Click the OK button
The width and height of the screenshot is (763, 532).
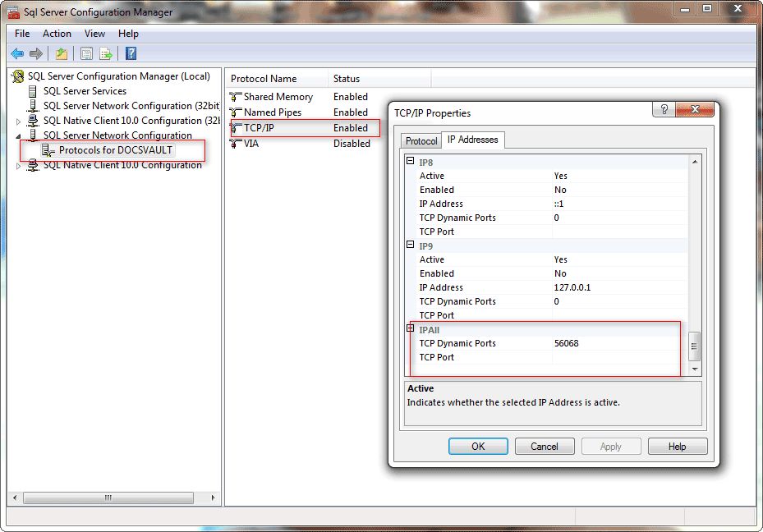point(478,446)
